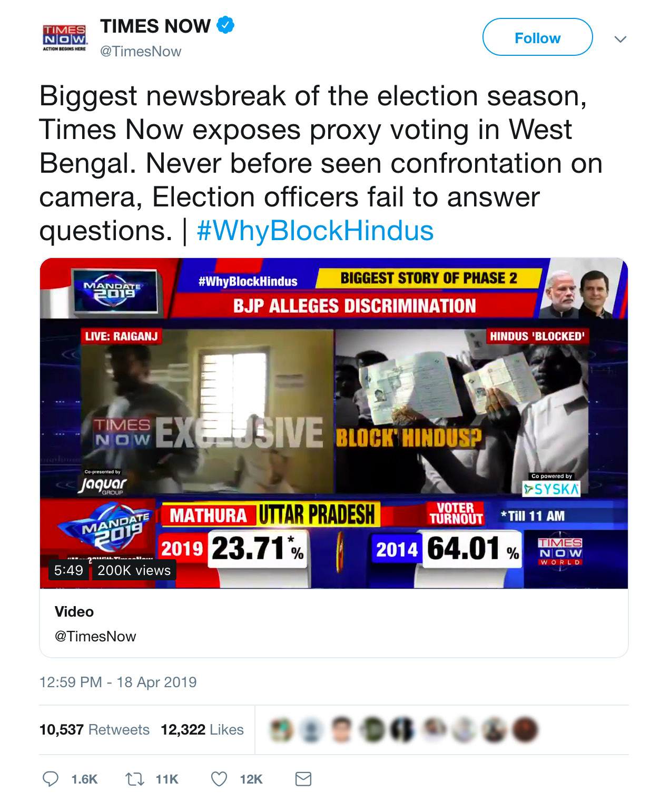Open the tweet options chevron menu
This screenshot has height=812, width=670.
pyautogui.click(x=620, y=39)
